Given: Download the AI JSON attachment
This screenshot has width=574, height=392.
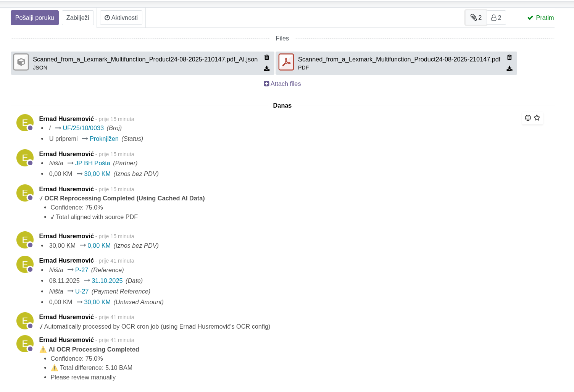Looking at the screenshot, I should 267,68.
